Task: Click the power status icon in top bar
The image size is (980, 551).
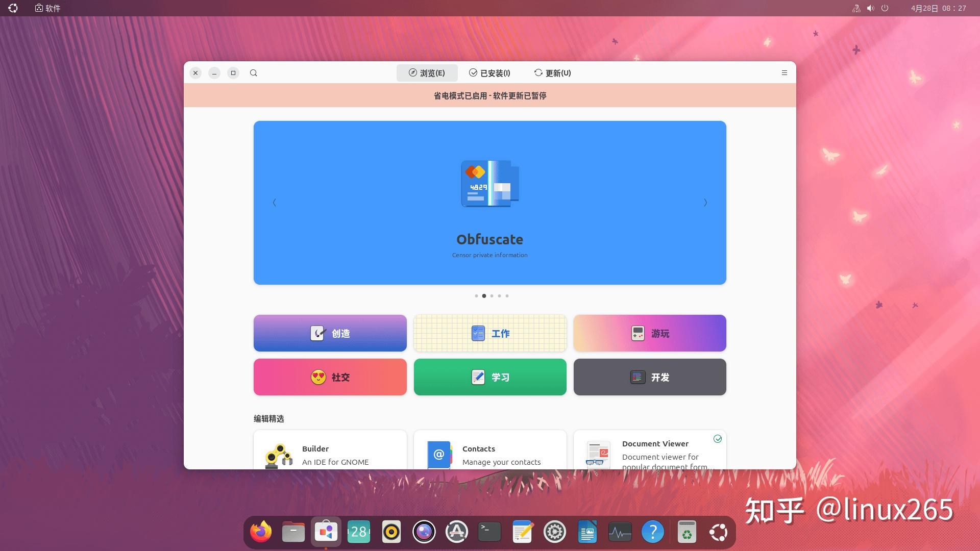Action: click(885, 8)
